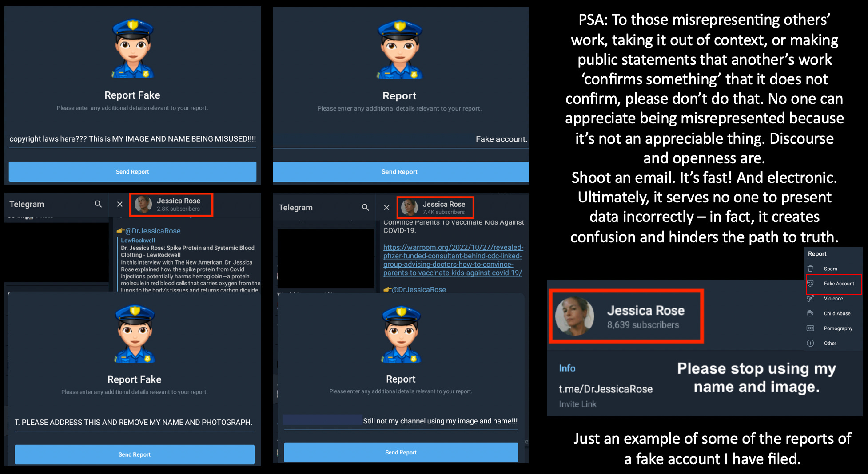Open Jessica Rose 2.8K subscribers channel header
The height and width of the screenshot is (474, 868).
pyautogui.click(x=171, y=205)
